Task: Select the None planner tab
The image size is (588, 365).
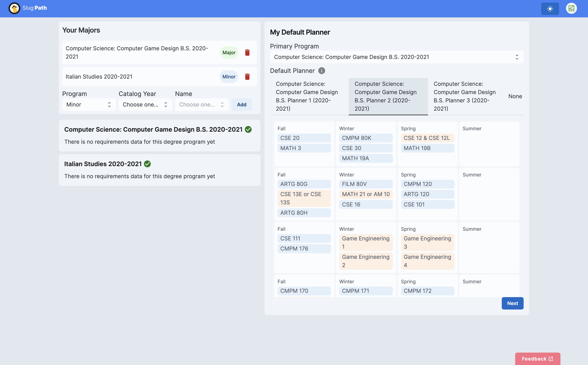Action: click(x=515, y=96)
